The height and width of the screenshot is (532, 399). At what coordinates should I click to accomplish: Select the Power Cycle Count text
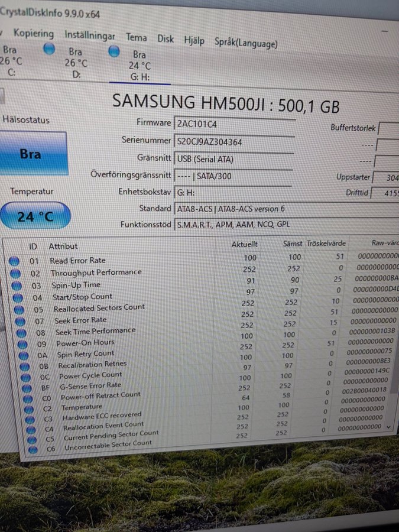point(90,375)
